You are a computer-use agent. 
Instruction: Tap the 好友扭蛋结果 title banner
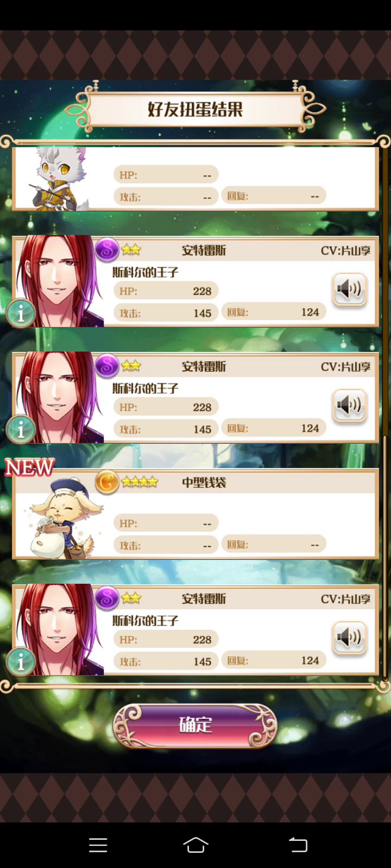click(x=195, y=110)
